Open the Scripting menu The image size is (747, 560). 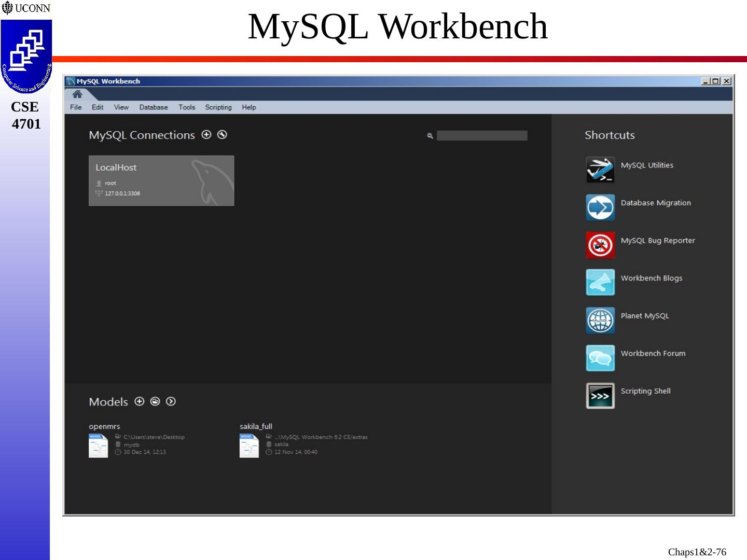pos(218,107)
